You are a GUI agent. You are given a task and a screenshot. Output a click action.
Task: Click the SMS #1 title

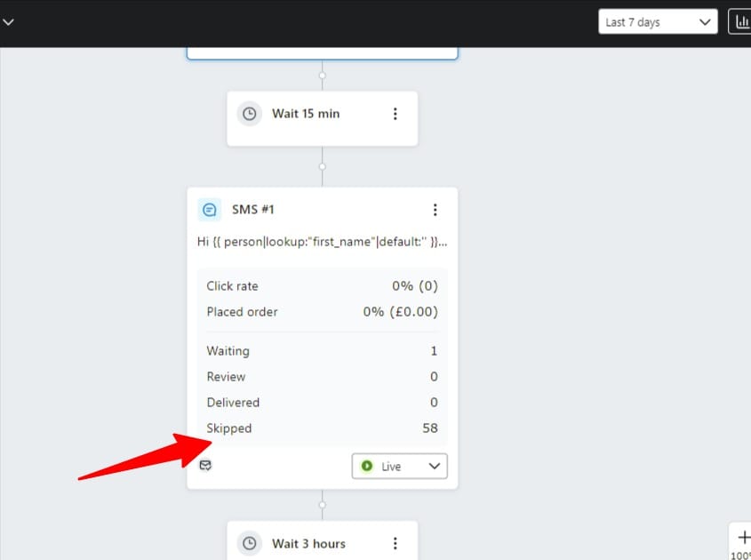[x=253, y=210]
